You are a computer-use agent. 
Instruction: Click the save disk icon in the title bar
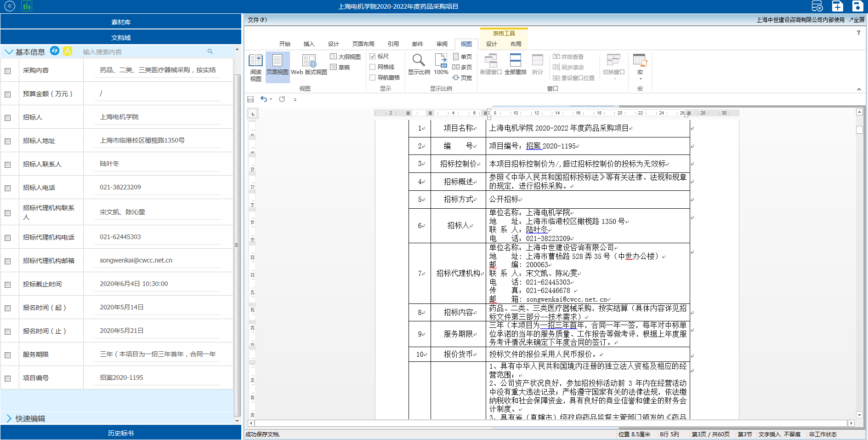(x=857, y=6)
